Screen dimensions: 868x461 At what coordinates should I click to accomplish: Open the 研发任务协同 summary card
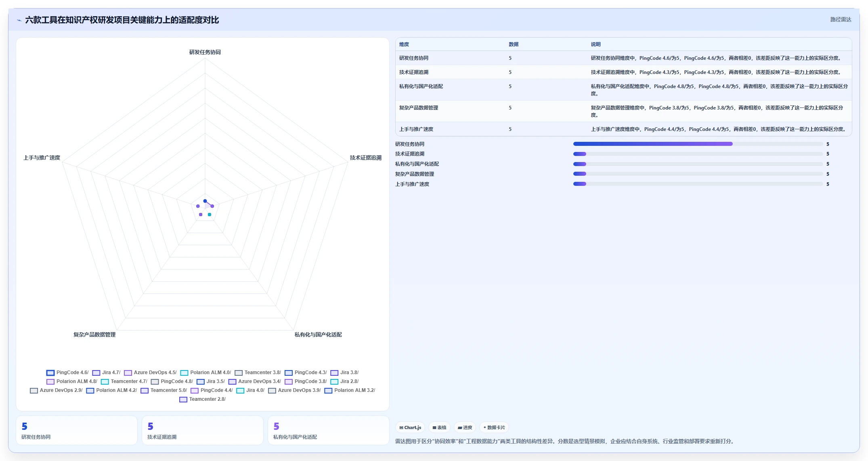(77, 430)
